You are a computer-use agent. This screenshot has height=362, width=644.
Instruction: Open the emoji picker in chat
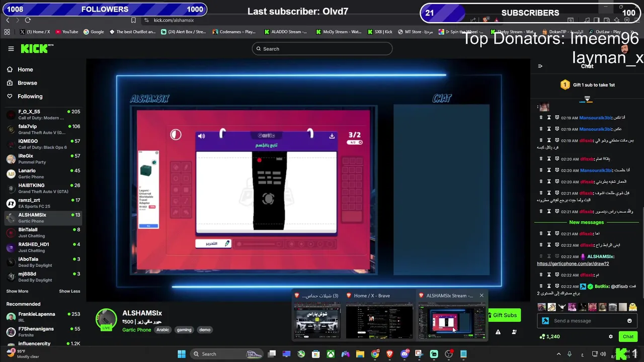(629, 321)
